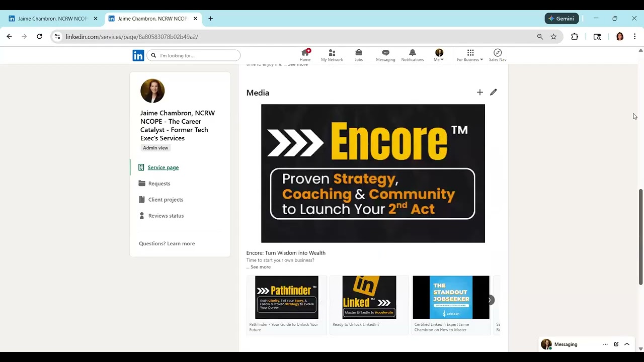The width and height of the screenshot is (644, 362).
Task: Open Messaging overlay options (three dots)
Action: click(x=605, y=344)
